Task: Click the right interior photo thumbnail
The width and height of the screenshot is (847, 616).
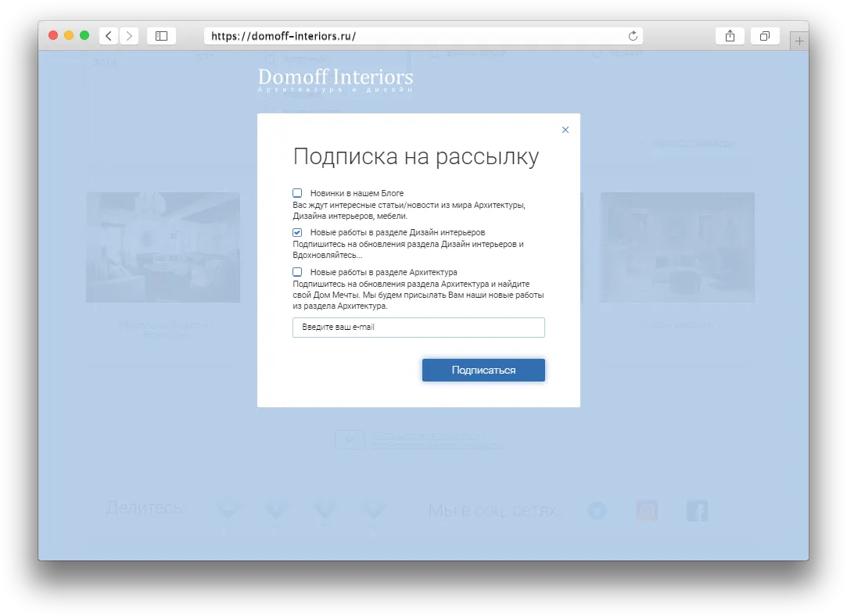Action: 677,247
